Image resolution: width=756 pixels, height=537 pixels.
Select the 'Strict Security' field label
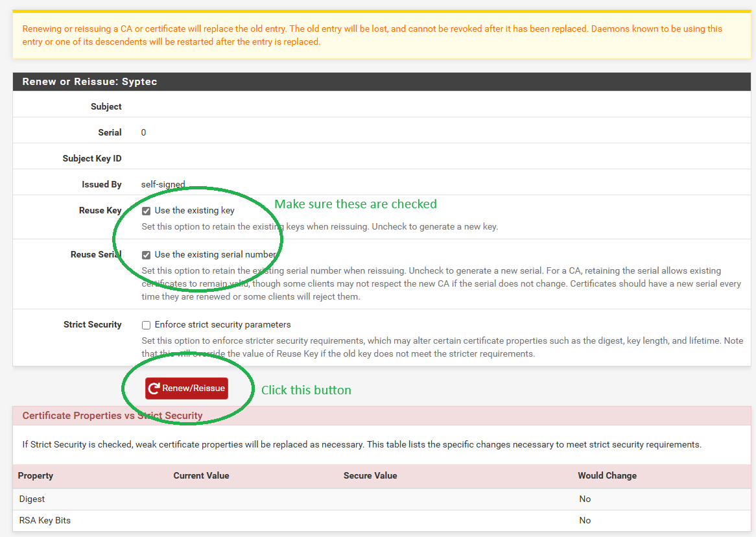click(93, 324)
